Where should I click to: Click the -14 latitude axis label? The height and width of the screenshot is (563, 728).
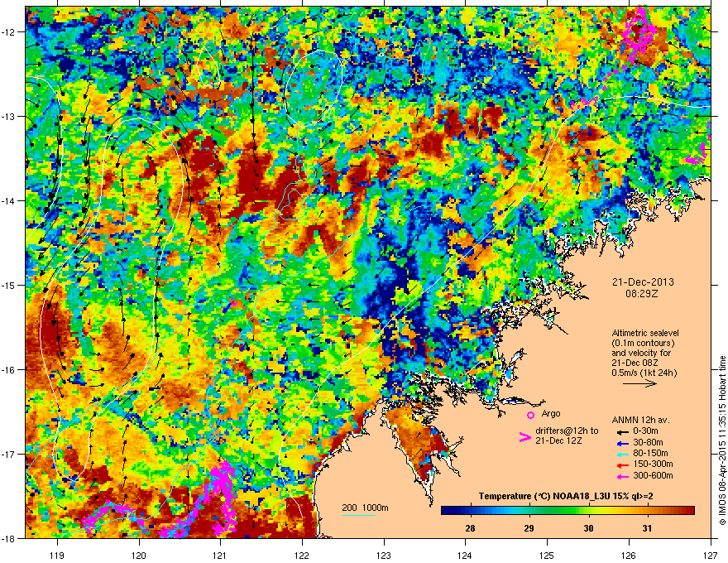pyautogui.click(x=8, y=200)
